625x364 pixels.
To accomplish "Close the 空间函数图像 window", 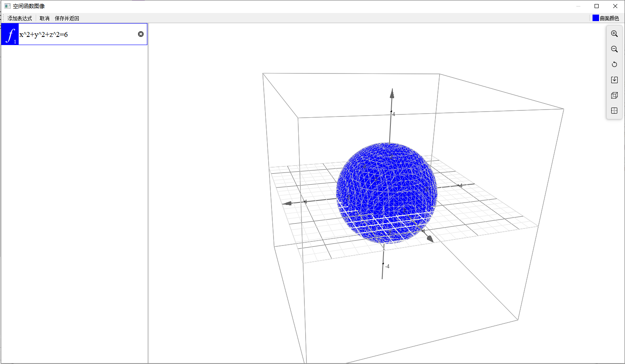I will coord(615,6).
